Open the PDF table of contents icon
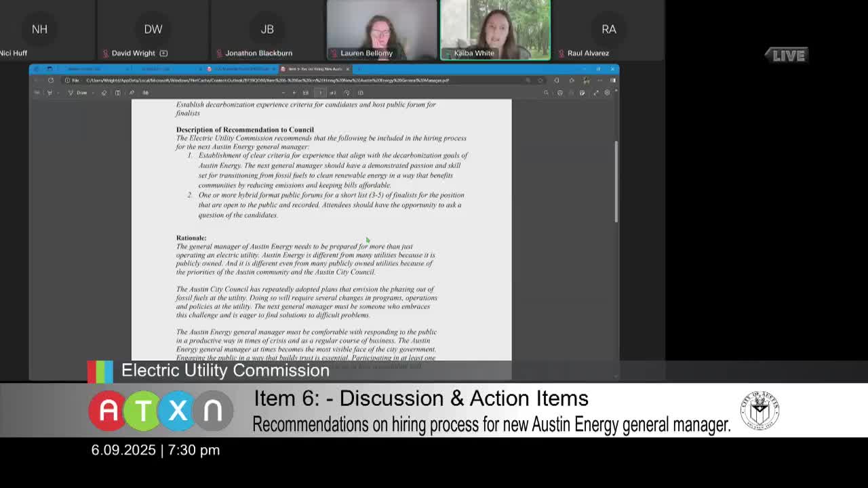Screen dimensions: 868x488 pyautogui.click(x=37, y=93)
